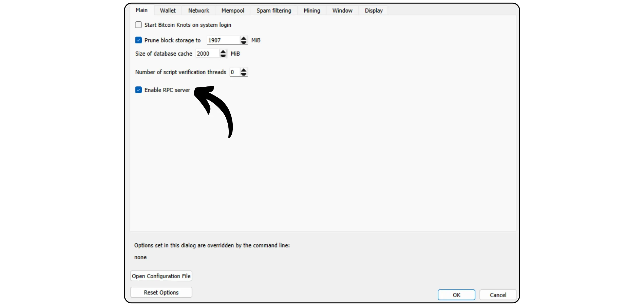
Task: Go to the Mempool tab
Action: pyautogui.click(x=233, y=11)
